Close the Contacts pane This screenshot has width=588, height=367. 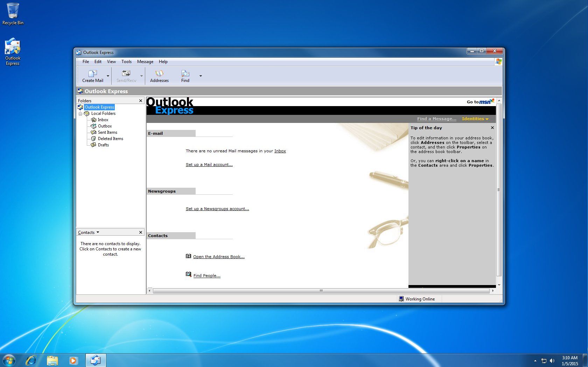coord(141,233)
